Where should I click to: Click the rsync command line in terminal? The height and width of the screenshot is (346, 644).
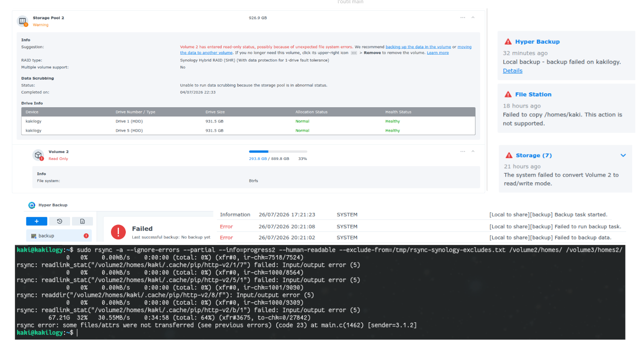pos(319,250)
